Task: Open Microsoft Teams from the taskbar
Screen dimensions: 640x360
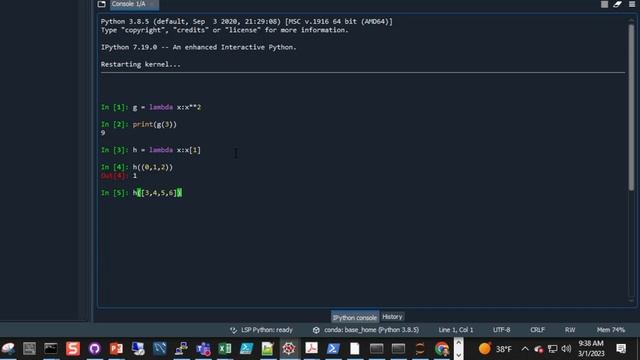Action: tap(203, 349)
